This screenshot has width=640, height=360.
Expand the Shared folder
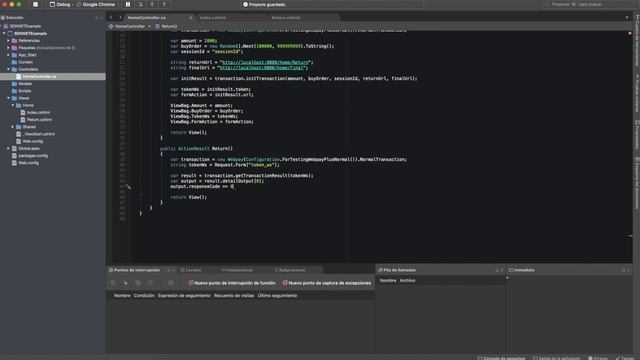[x=13, y=127]
